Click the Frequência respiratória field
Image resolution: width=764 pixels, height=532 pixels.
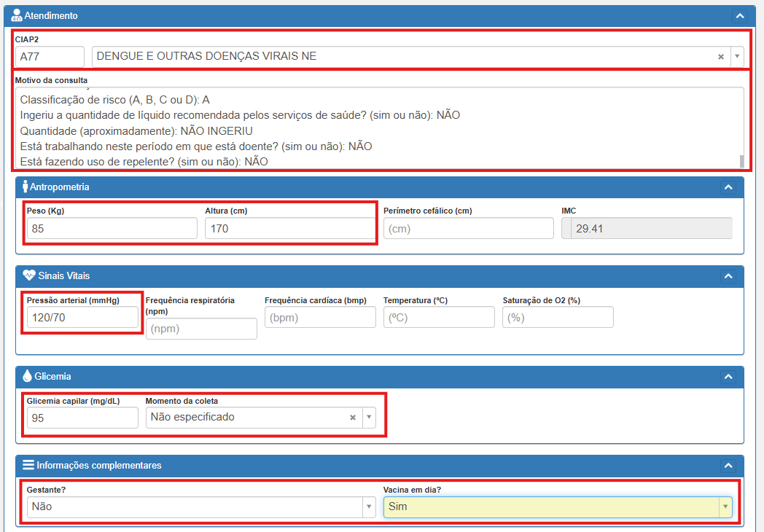[x=201, y=329]
